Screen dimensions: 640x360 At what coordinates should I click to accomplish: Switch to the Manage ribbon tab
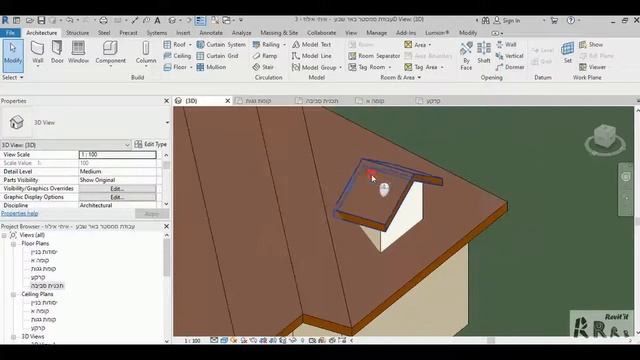point(376,33)
